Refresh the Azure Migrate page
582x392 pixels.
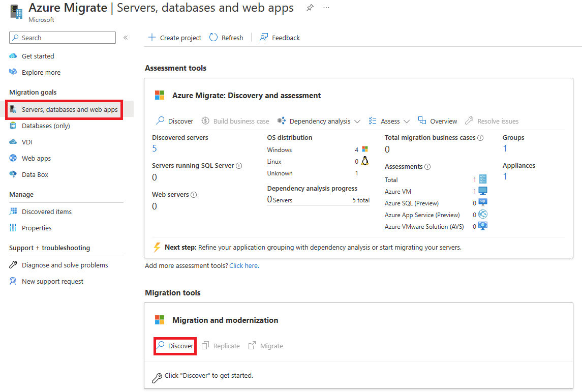point(226,38)
